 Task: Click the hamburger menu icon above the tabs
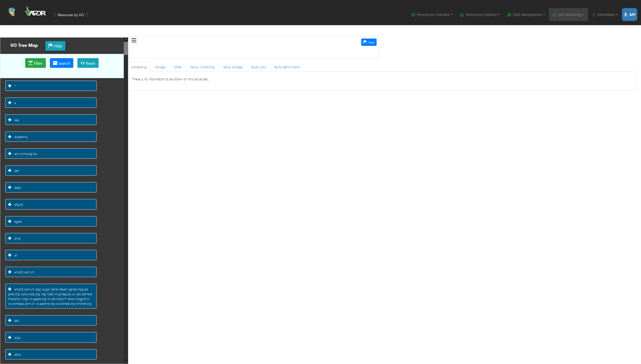134,41
